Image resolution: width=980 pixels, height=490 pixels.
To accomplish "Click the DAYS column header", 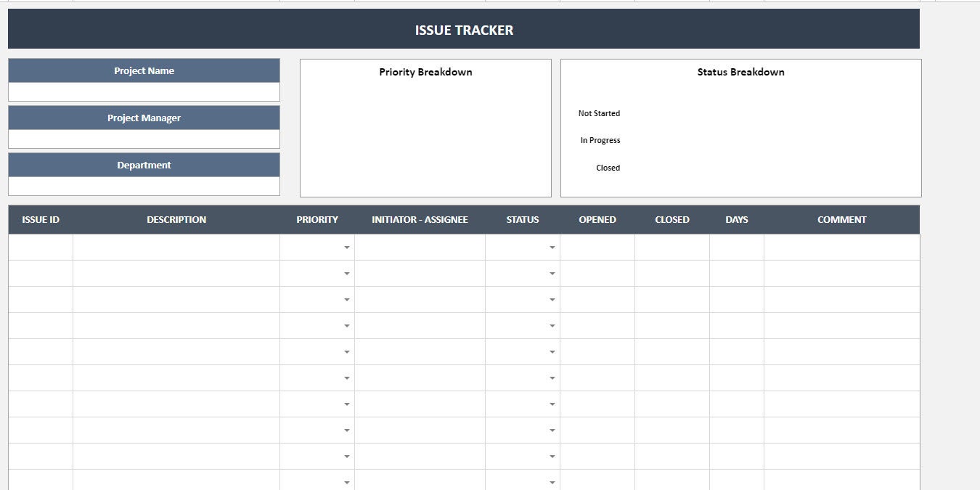I will [x=737, y=219].
